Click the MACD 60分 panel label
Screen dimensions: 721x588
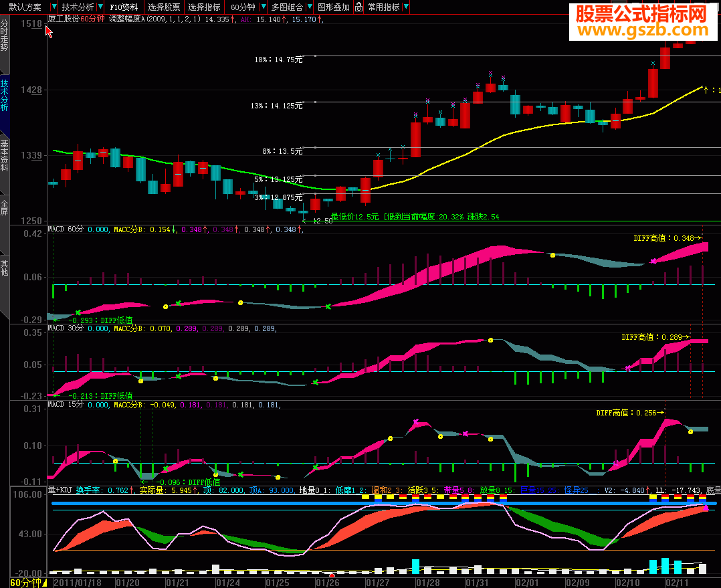pos(66,229)
